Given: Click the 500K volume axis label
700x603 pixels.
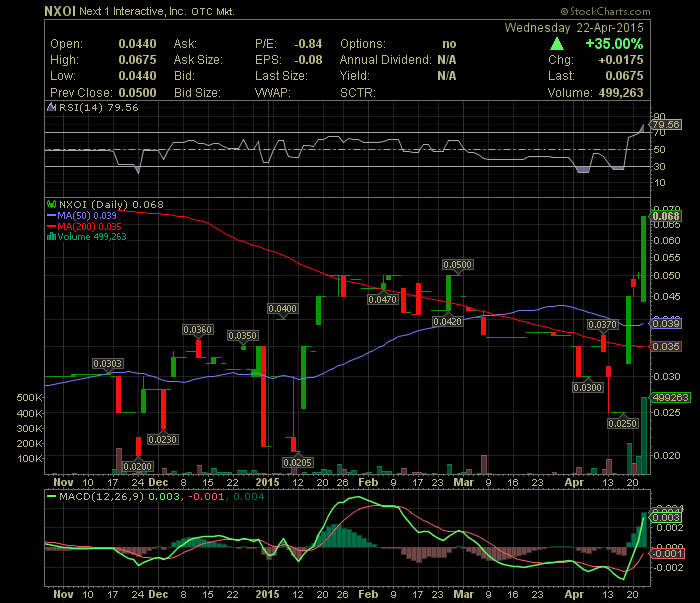Looking at the screenshot, I should point(29,398).
